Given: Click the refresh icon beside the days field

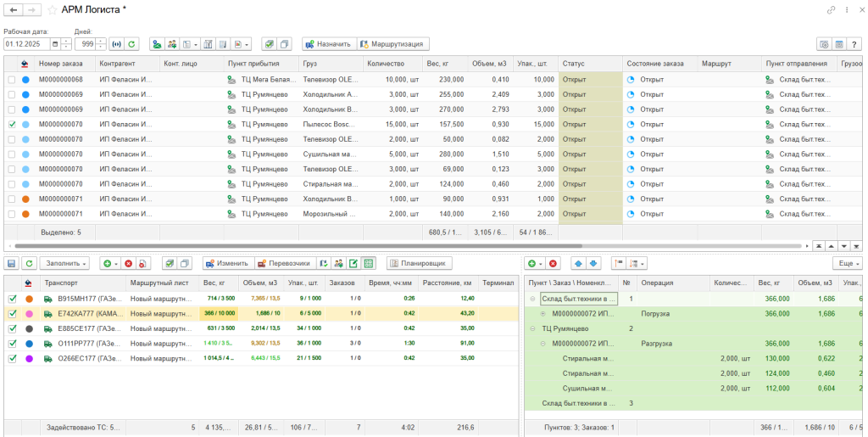Looking at the screenshot, I should click(x=131, y=43).
